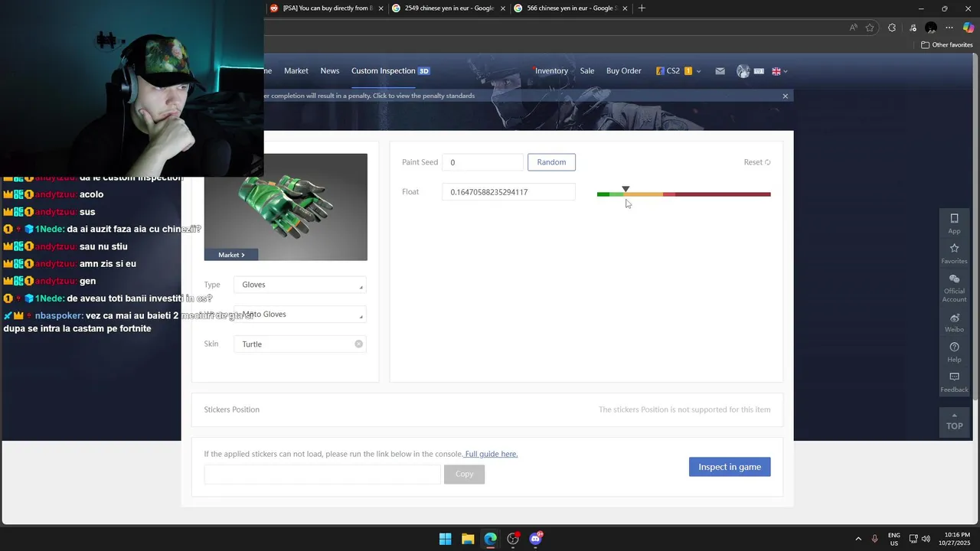
Task: Close the 2549 chinese yen tab
Action: 503,8
